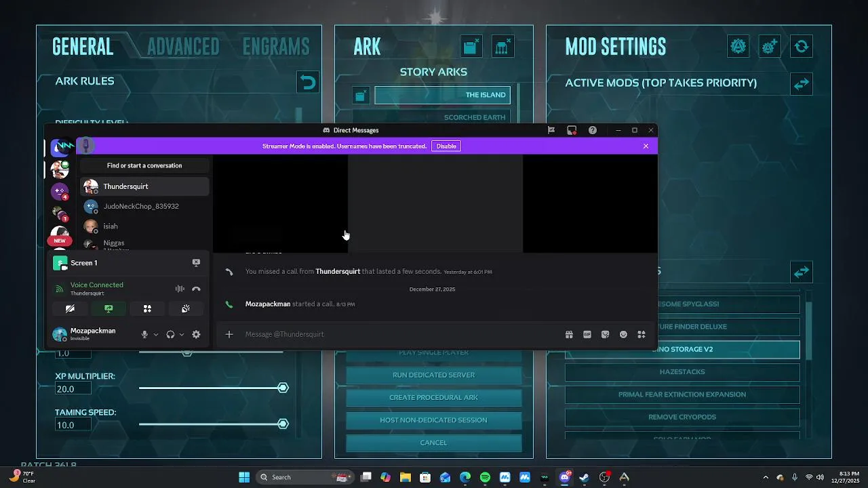Viewport: 868px width, 488px height.
Task: Open the first gear icon in Mod Settings
Action: [x=738, y=46]
